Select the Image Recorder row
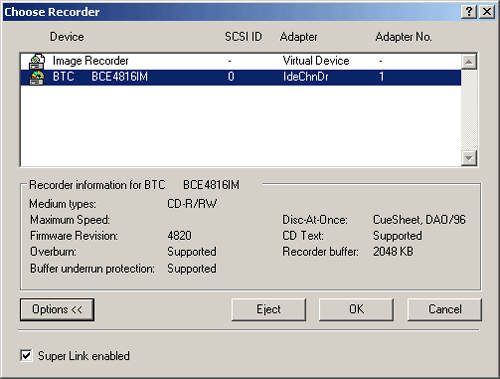500x379 pixels. [x=241, y=61]
